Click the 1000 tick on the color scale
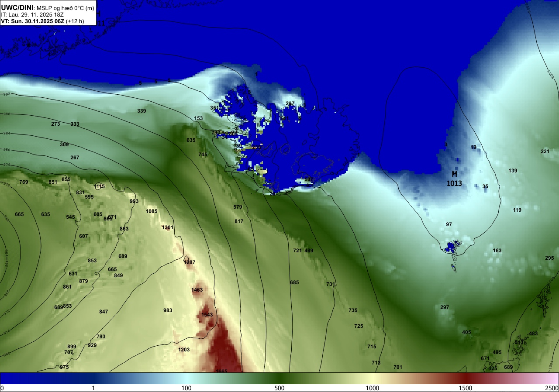Viewport: 559px width, 392px height. (373, 388)
